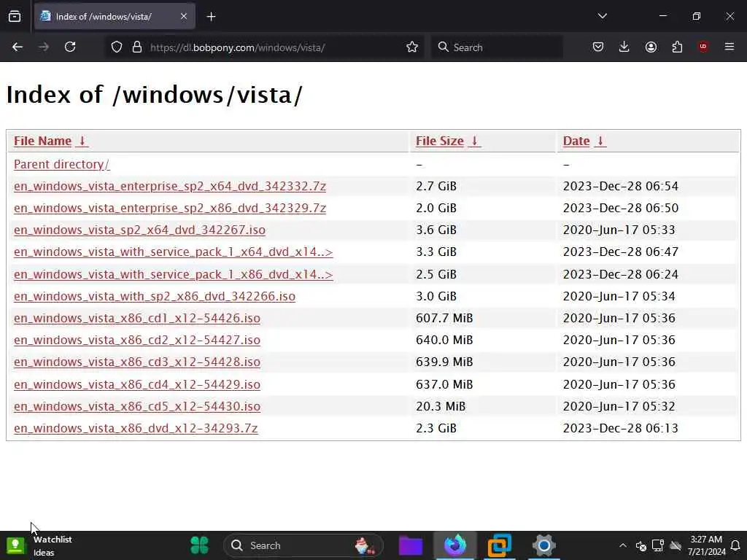Sort Date descending arrow
Viewport: 747px width, 560px height.
click(600, 141)
